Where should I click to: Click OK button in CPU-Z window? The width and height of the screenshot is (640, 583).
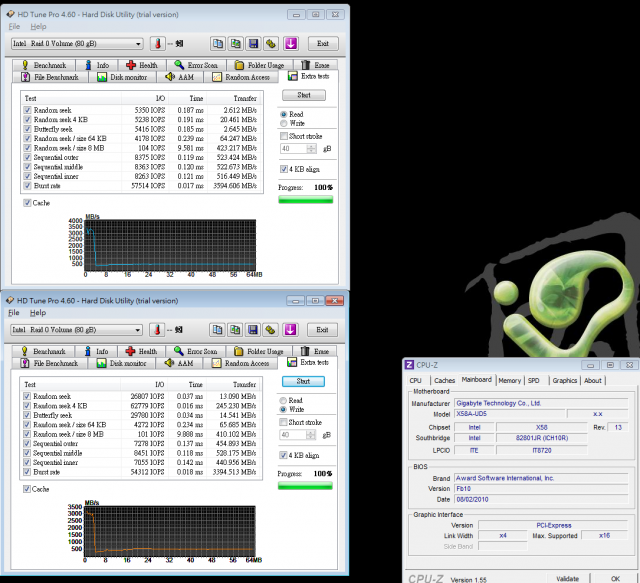coord(615,579)
